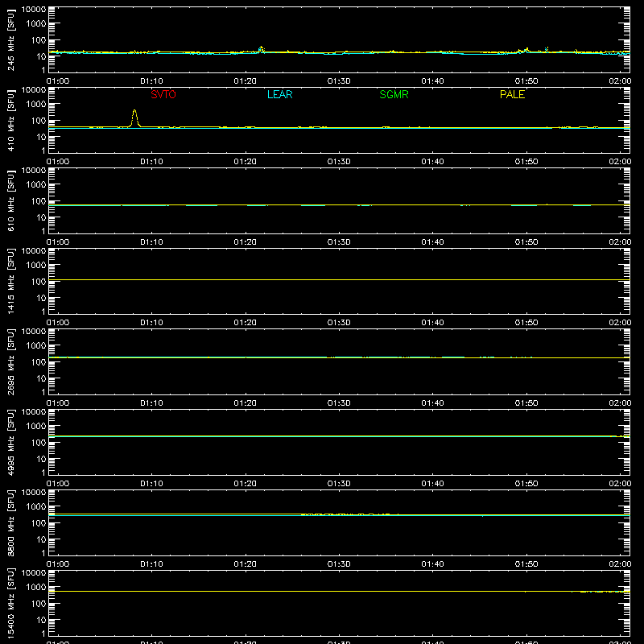Screen dimensions: 644x644
Task: Select the 2695 MHz [SFU] axis title
Action: coord(10,361)
